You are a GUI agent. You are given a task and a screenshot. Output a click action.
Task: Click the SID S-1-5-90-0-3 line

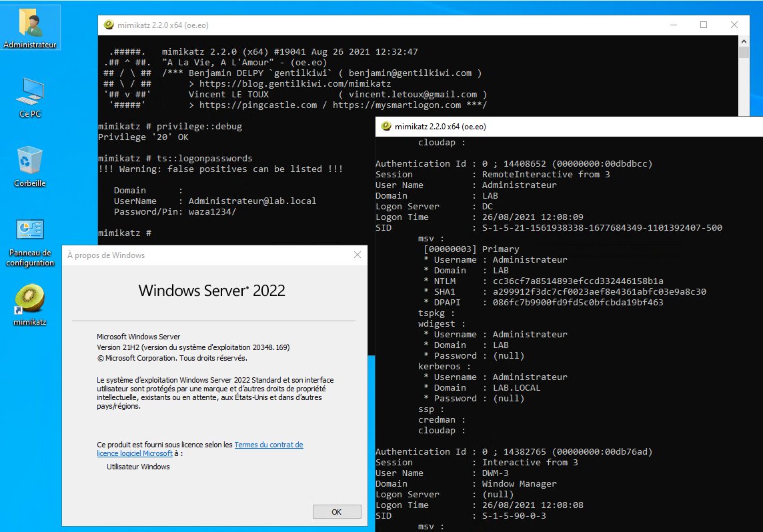[x=461, y=516]
